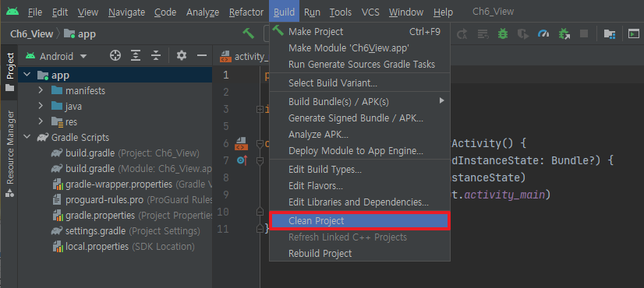The image size is (644, 288).
Task: Click Apply Changes and Restart Activity icon
Action: pos(462,33)
